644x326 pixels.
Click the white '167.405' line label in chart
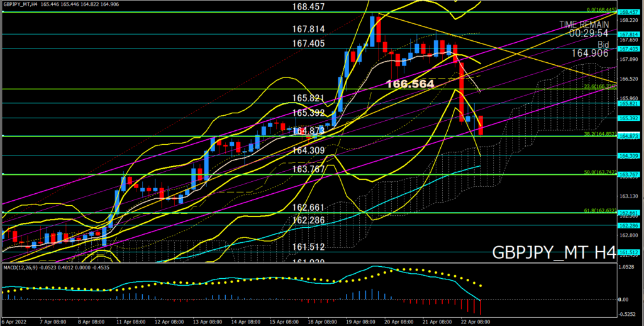coord(308,43)
